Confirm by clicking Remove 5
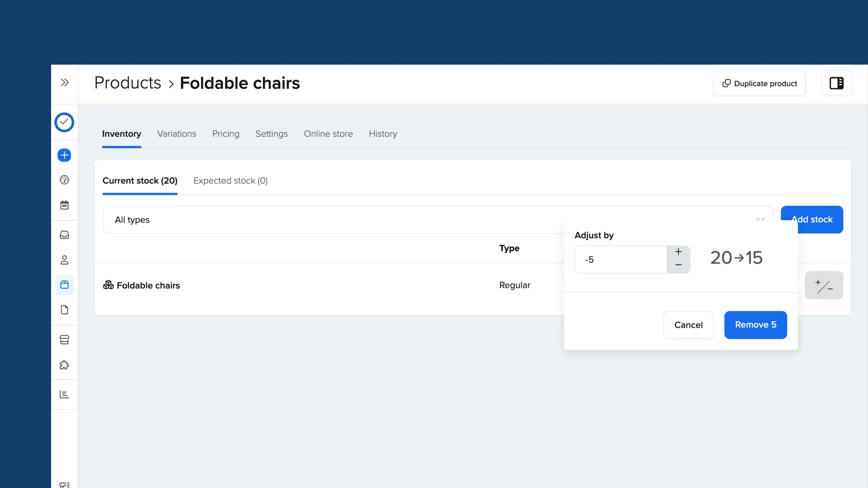 pyautogui.click(x=755, y=325)
